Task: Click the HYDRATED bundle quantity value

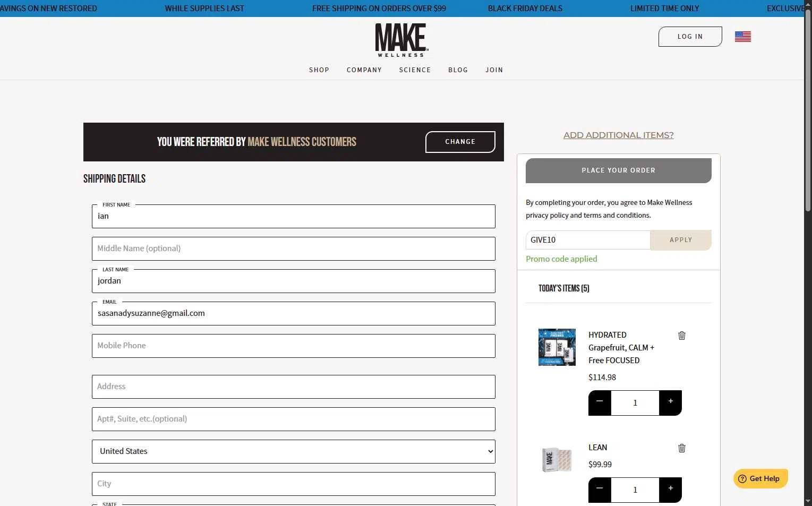Action: pyautogui.click(x=635, y=403)
